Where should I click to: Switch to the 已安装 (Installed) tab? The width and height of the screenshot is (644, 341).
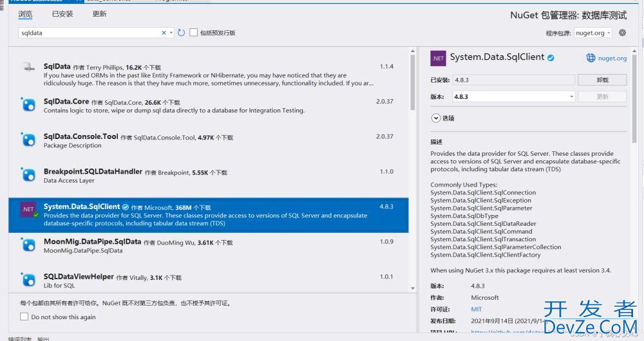click(62, 14)
